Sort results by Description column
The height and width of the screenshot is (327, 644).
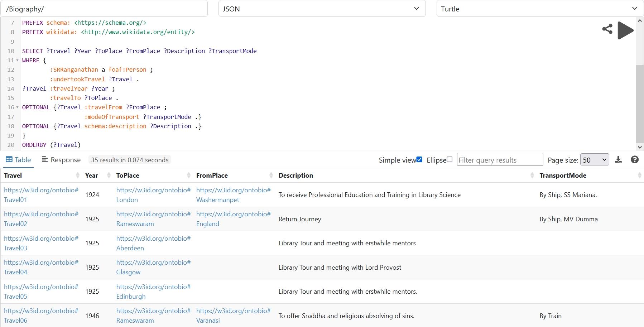(x=532, y=175)
